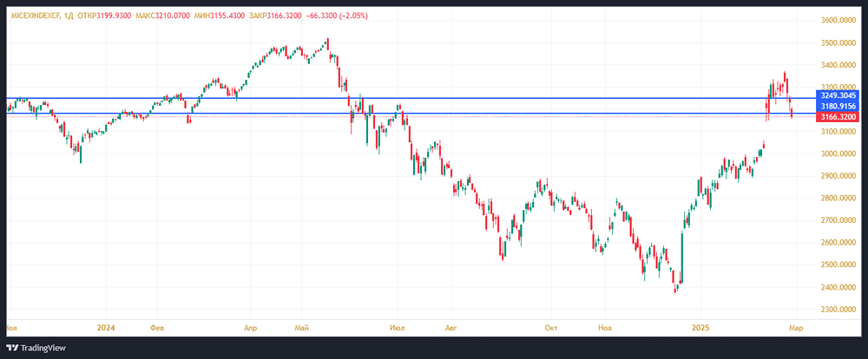Click the Окт label on time axis
Viewport: 868px width, 359px height.
pos(550,329)
